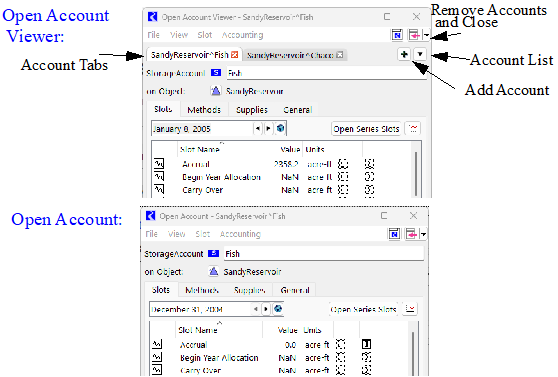Step date forward in Account Viewer
The height and width of the screenshot is (377, 558).
268,128
